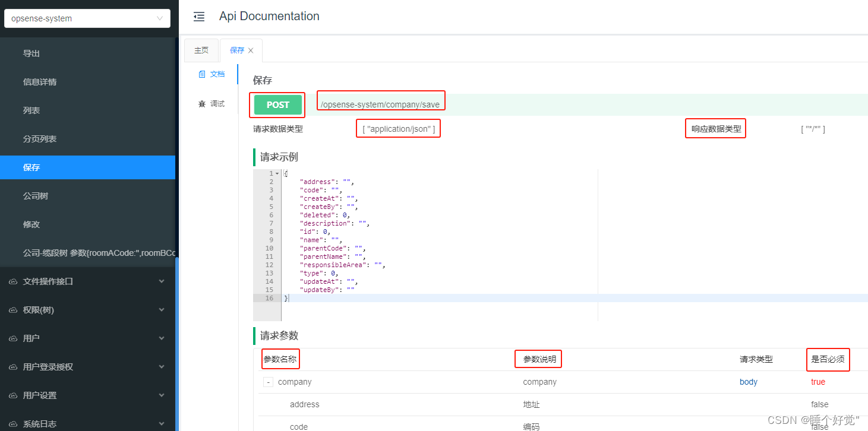
Task: Expand the 权限(树) group
Action: tap(87, 310)
